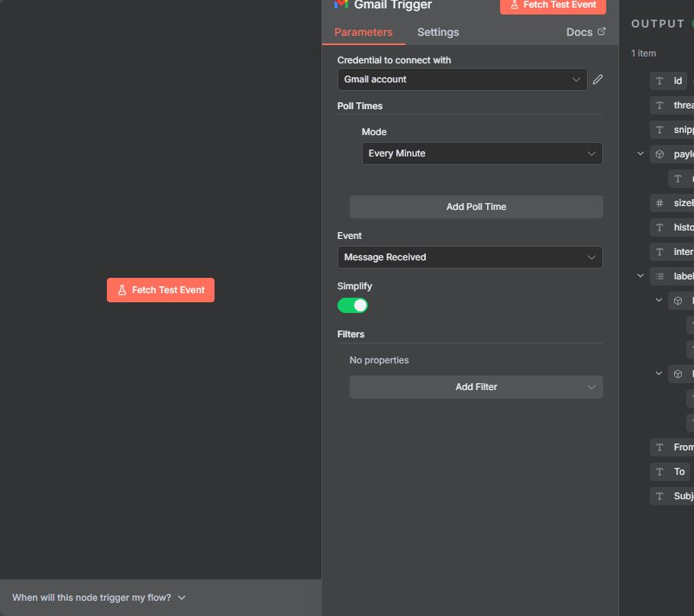
Task: Click the '1 item' output count
Action: 643,53
